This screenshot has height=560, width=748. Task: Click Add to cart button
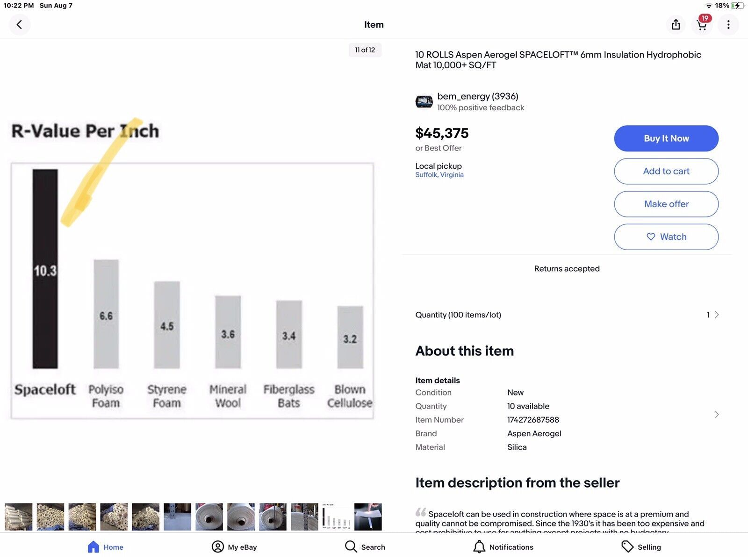click(666, 171)
